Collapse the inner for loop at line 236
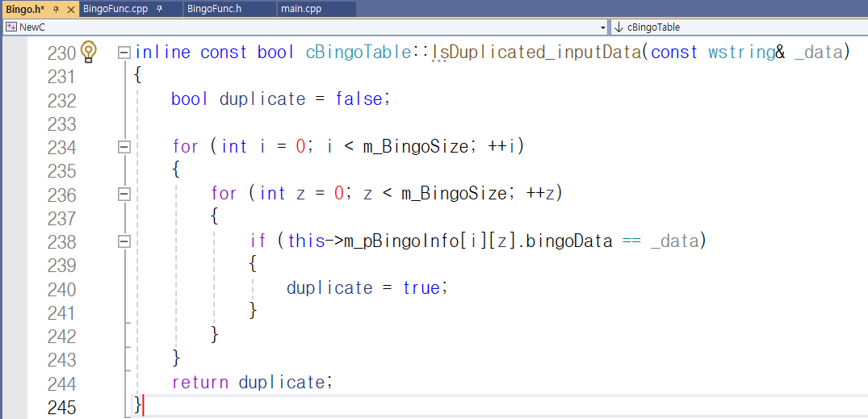 (124, 194)
